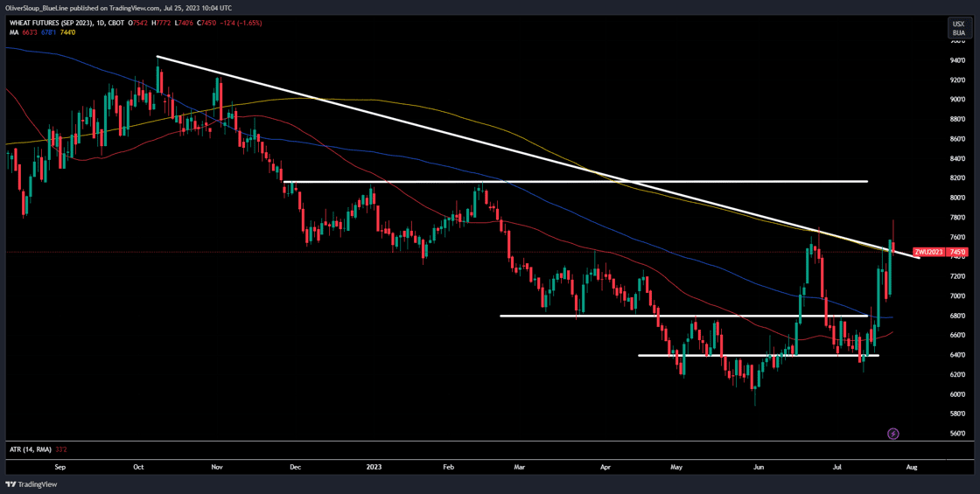
Task: Click the 640'0 price axis label
Action: coord(958,355)
